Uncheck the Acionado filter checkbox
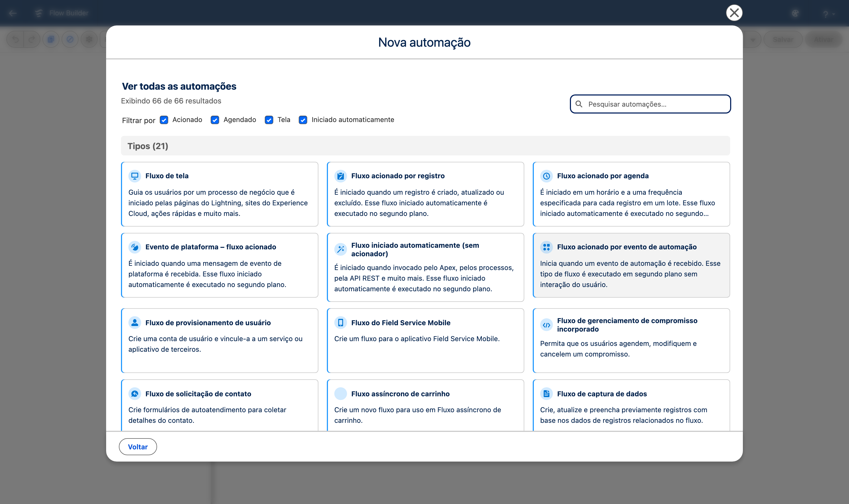The image size is (849, 504). pos(164,120)
